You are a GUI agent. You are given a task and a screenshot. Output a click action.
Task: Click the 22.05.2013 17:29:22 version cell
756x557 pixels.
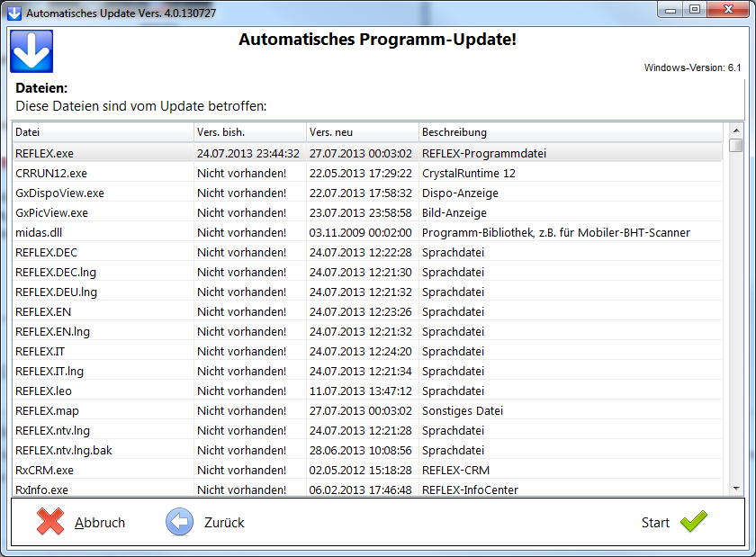361,173
